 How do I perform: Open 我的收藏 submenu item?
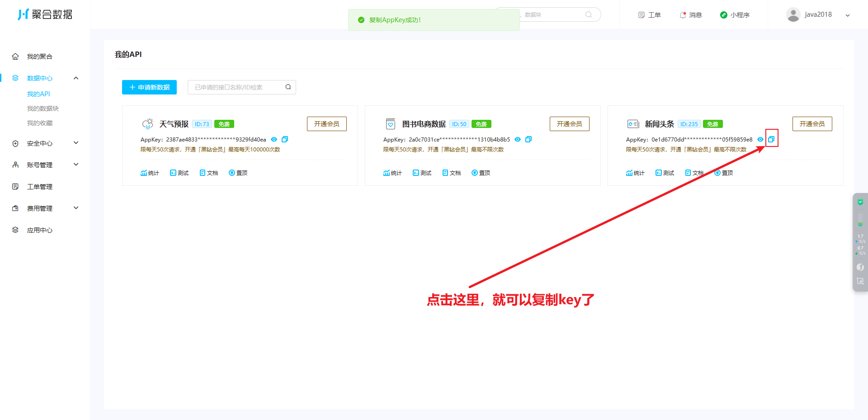click(40, 123)
